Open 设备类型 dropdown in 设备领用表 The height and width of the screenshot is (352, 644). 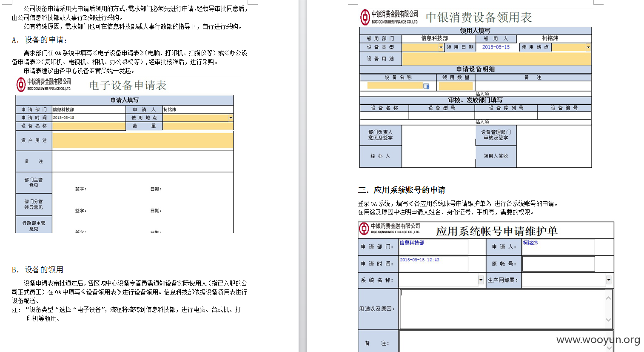[x=441, y=47]
